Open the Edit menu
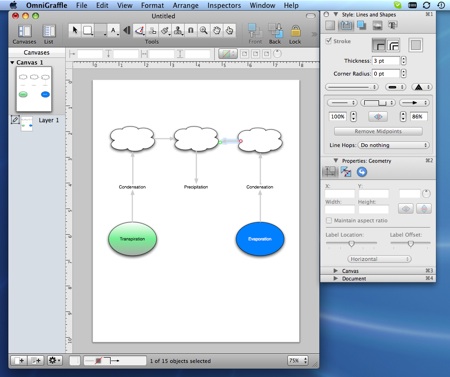Image resolution: width=450 pixels, height=377 pixels. 102,5
